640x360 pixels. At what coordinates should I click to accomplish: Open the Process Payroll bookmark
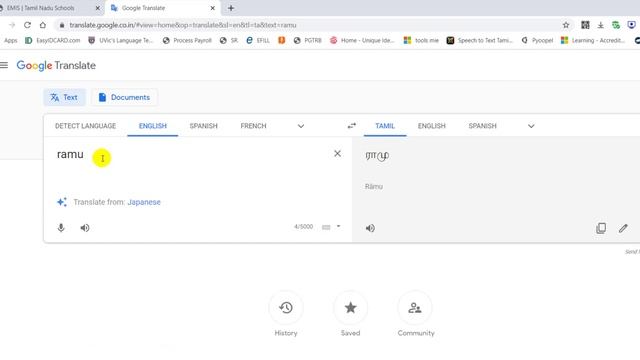187,40
